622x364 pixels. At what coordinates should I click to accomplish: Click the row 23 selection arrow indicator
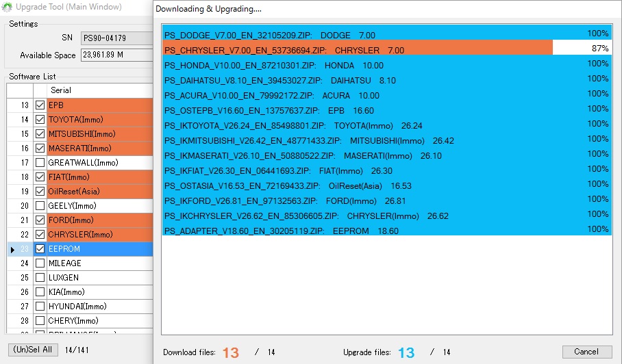click(x=13, y=250)
